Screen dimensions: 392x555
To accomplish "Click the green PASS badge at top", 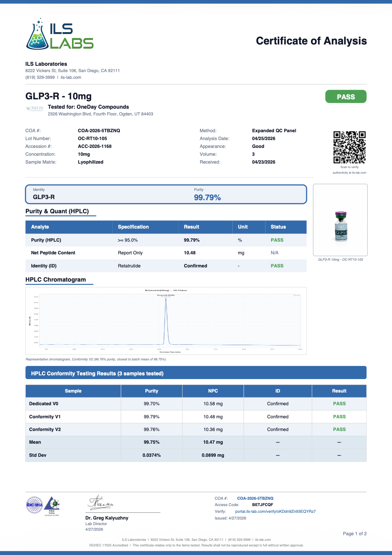I will [x=346, y=97].
